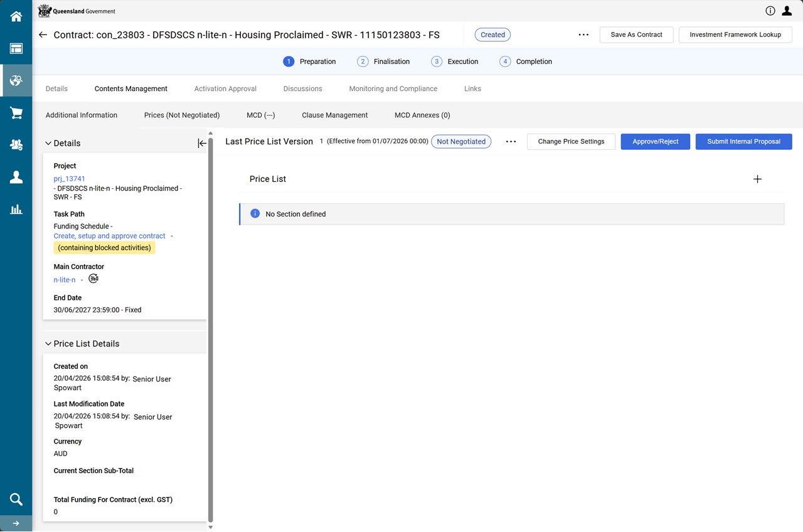Expand the sidebar with bottom arrow

[16, 523]
